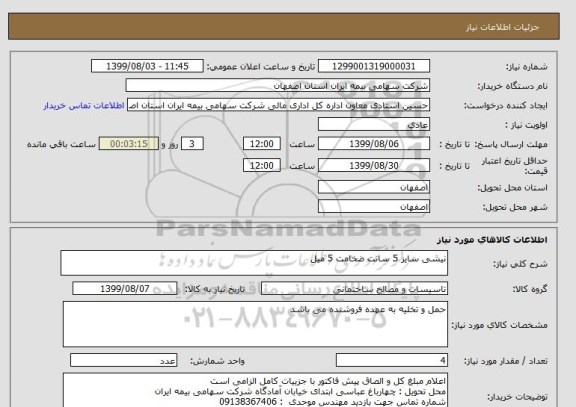This screenshot has width=576, height=407.
Task: Click the label حداقل تاریخ اعتبار قیمت
Action: (x=514, y=166)
